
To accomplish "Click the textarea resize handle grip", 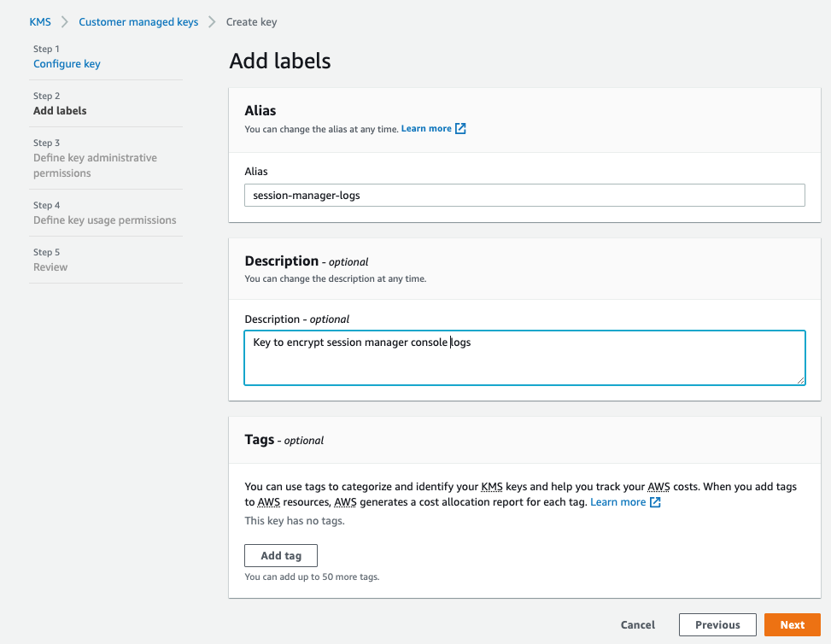I will (x=801, y=379).
